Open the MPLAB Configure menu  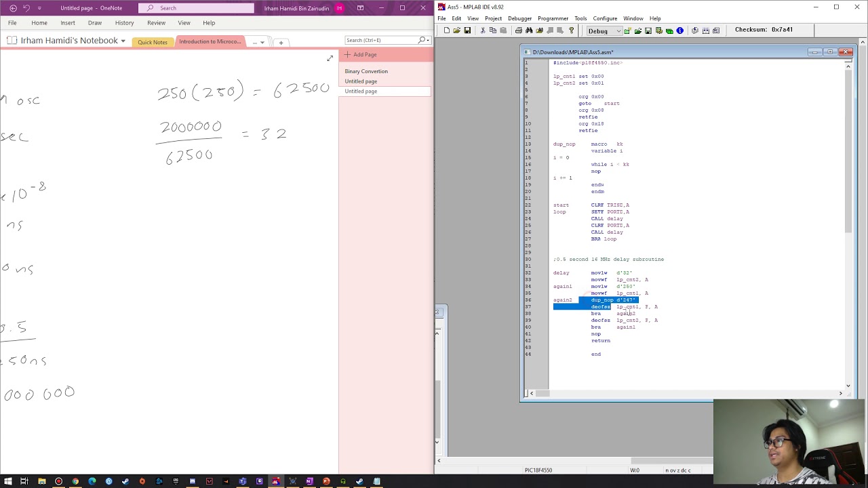click(x=605, y=18)
